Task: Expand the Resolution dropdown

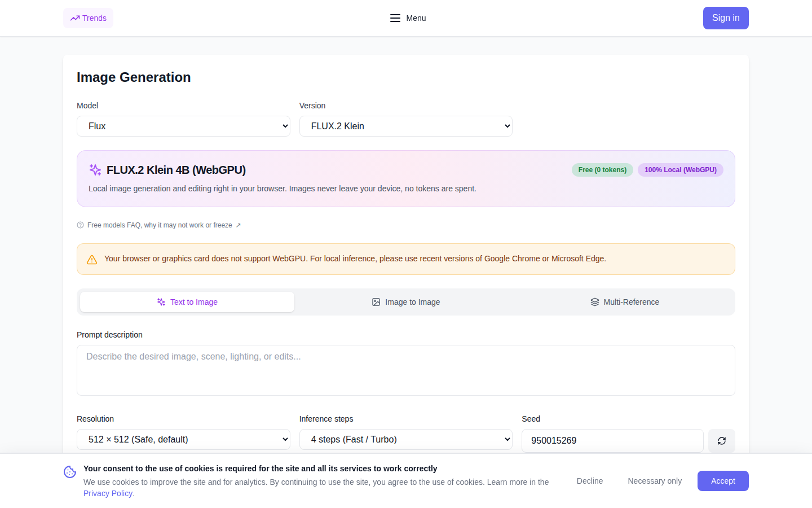Action: point(183,439)
